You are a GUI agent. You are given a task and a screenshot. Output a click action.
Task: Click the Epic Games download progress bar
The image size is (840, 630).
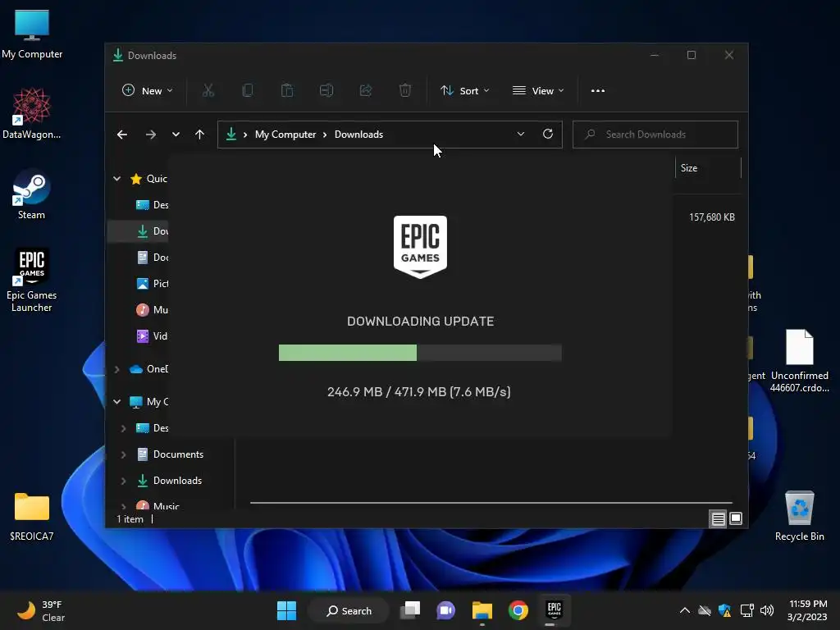420,353
